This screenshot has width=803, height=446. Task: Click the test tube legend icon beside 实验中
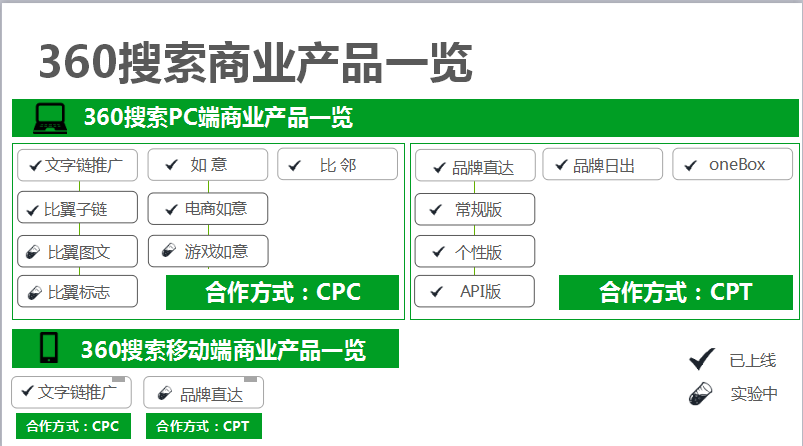tap(701, 393)
